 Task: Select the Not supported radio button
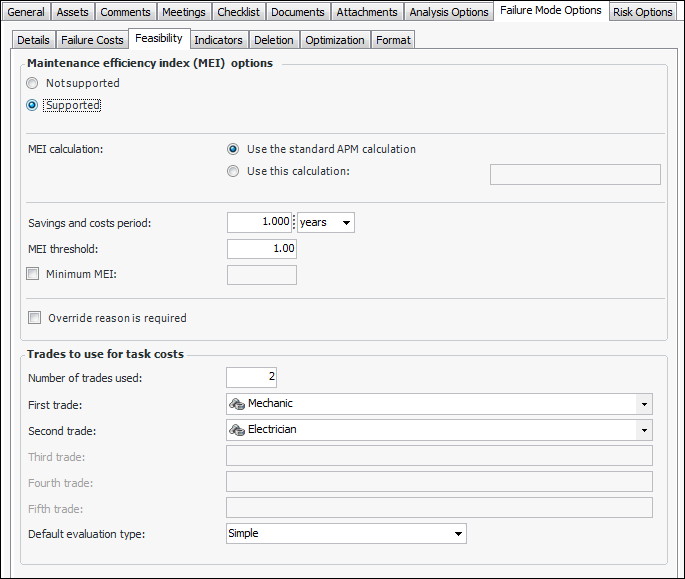coord(33,84)
